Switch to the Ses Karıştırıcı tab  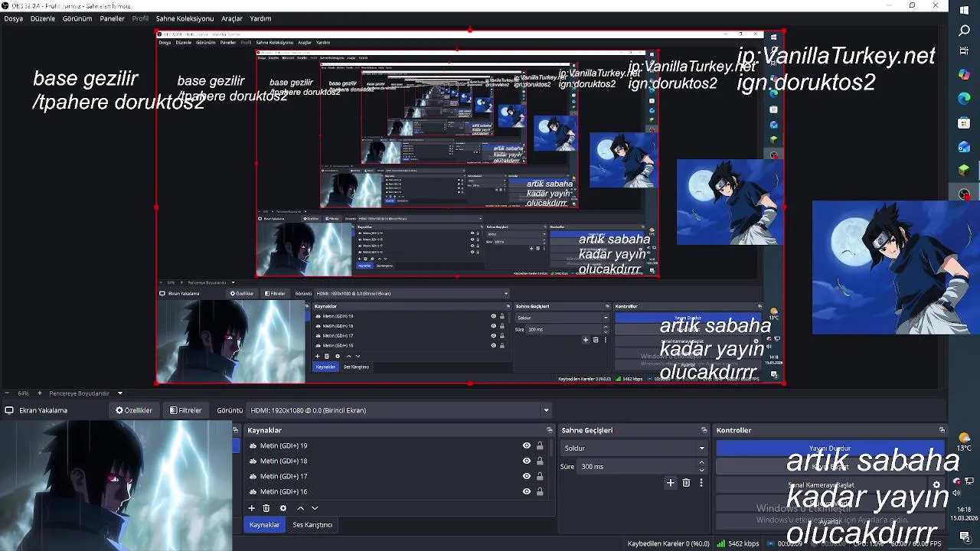(312, 525)
